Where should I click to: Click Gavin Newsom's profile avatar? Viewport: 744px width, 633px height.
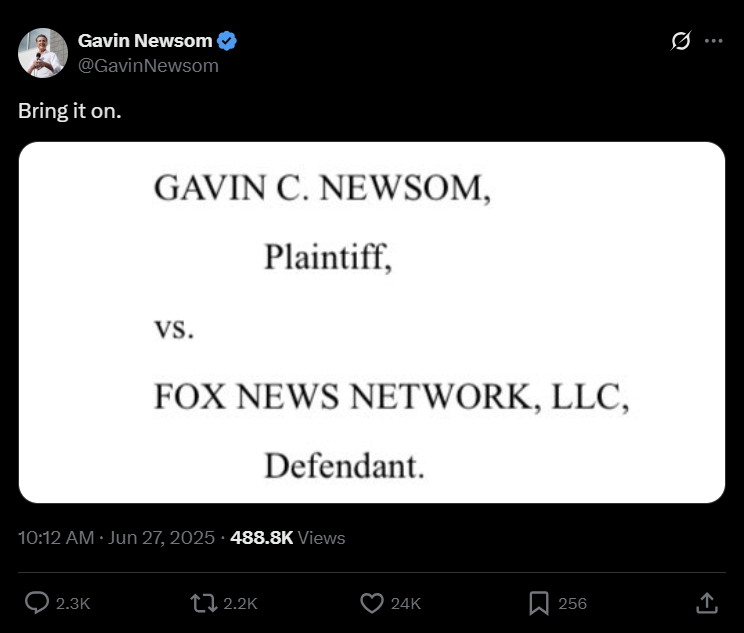click(43, 53)
